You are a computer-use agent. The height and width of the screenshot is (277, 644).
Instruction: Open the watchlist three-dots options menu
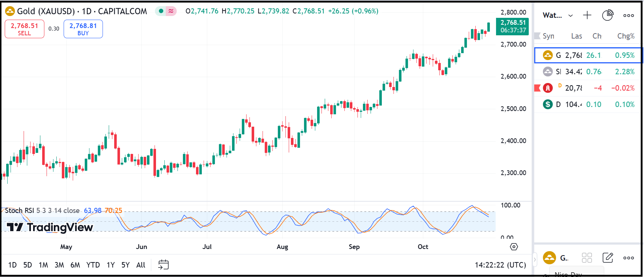pos(628,15)
